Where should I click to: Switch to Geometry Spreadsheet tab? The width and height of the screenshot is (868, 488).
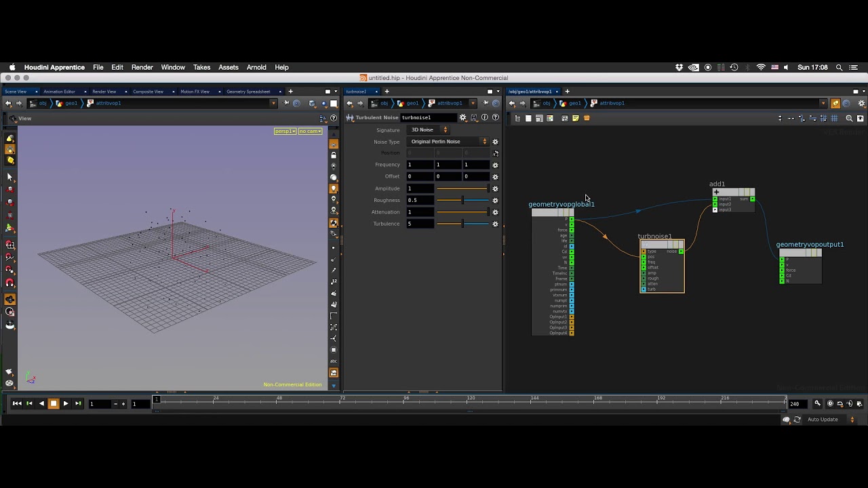click(248, 91)
